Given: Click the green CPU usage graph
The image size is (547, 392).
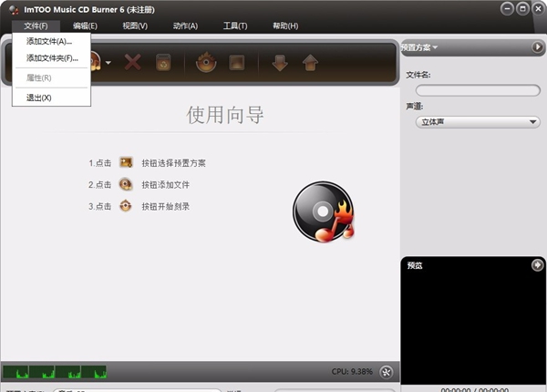Looking at the screenshot, I should pos(55,372).
